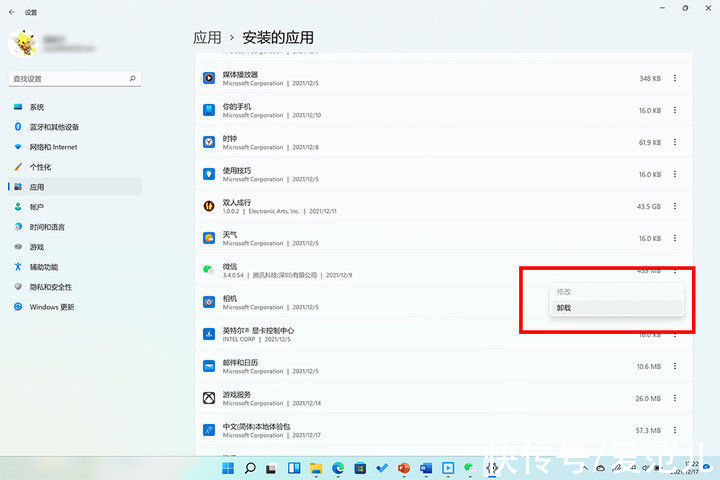Screen dimensions: 720x480
Task: Click the 微信 app icon in list
Action: tap(209, 270)
